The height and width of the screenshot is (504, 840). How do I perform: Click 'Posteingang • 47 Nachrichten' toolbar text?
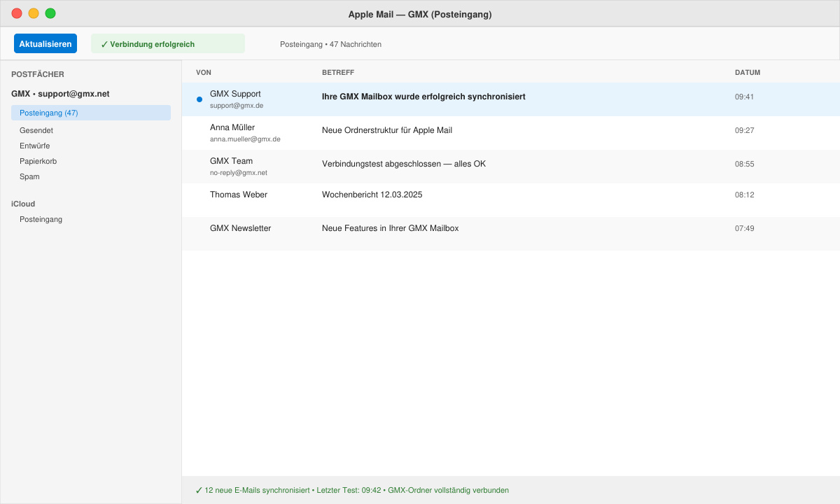pos(330,44)
